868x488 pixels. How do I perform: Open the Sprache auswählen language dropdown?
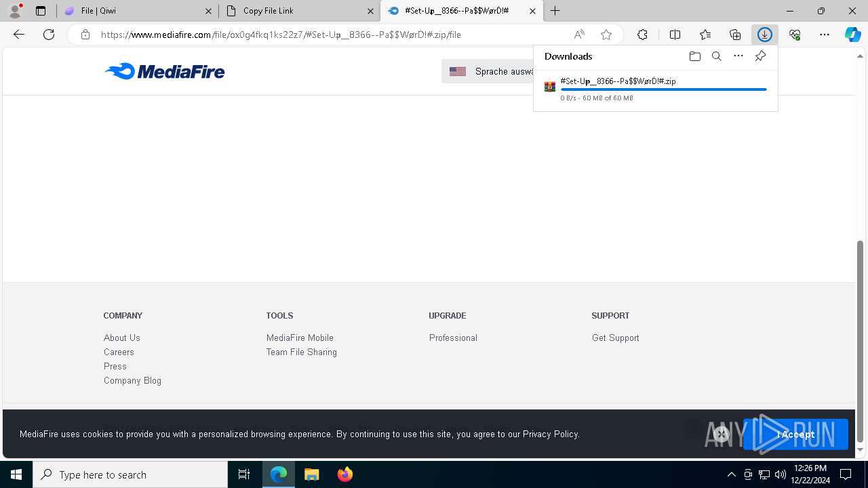coord(488,71)
